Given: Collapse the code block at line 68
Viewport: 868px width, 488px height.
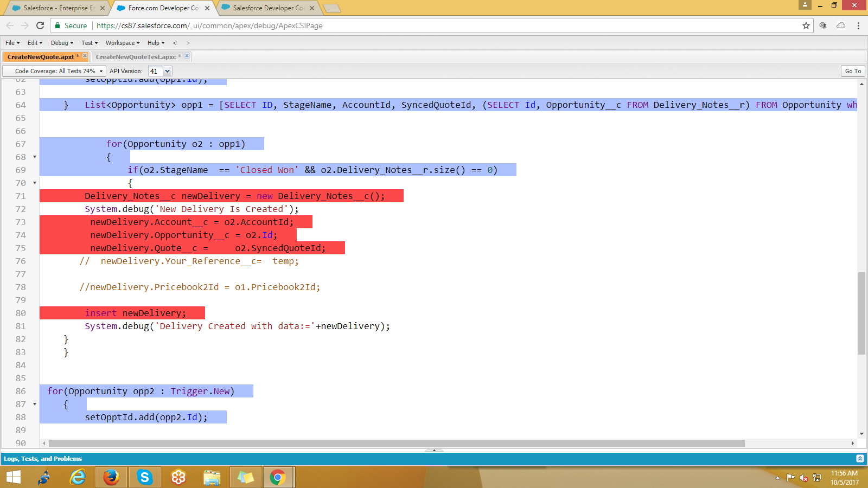Looking at the screenshot, I should click(x=34, y=157).
